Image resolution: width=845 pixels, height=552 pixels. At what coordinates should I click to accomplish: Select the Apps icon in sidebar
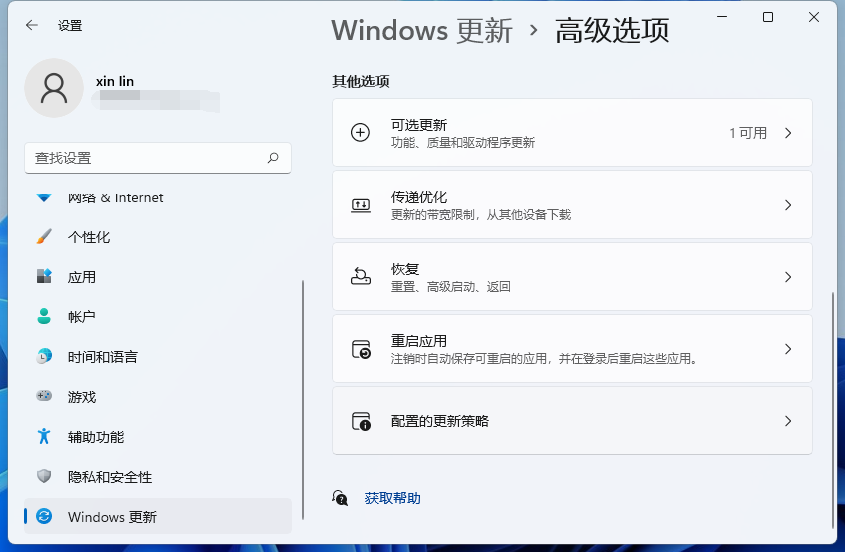click(44, 277)
